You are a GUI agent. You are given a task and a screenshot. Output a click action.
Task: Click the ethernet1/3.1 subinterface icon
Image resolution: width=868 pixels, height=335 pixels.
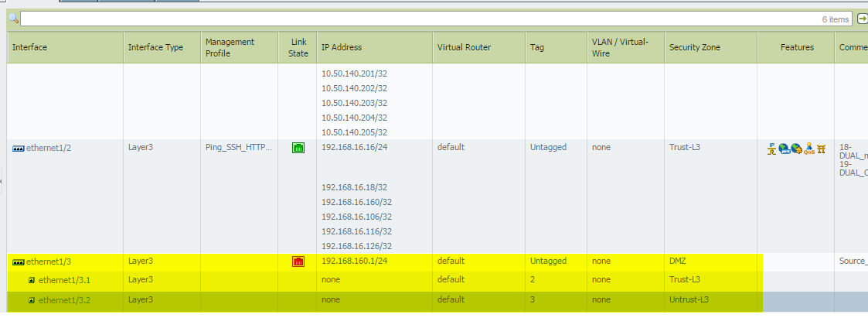(x=32, y=280)
